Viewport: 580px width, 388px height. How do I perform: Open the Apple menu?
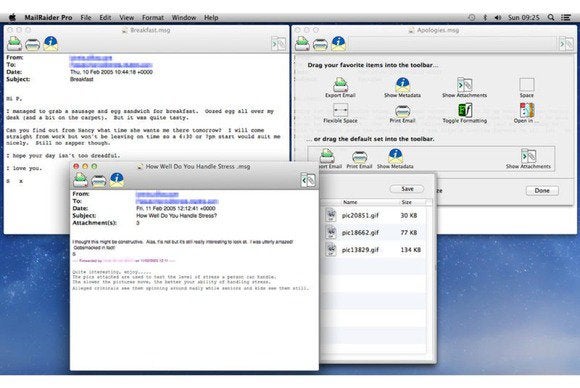[x=12, y=17]
